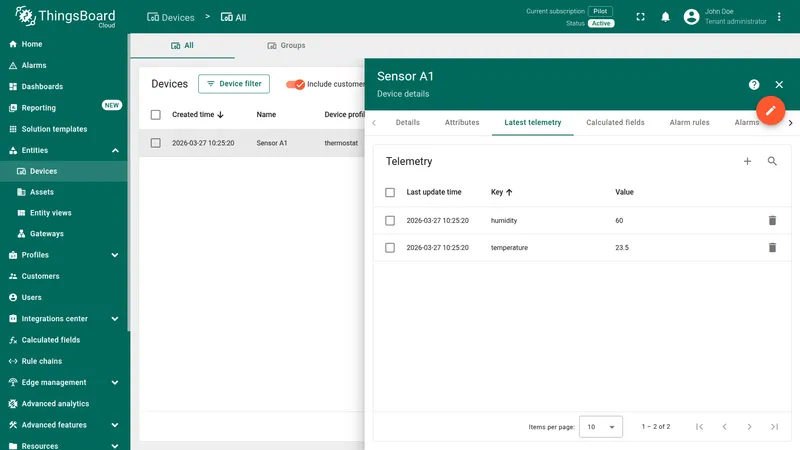Check the humidity telemetry row
The image size is (800, 450).
390,220
